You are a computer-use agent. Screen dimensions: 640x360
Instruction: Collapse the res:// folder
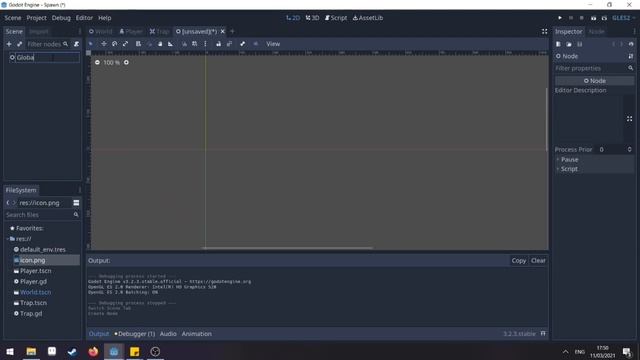coord(8,239)
